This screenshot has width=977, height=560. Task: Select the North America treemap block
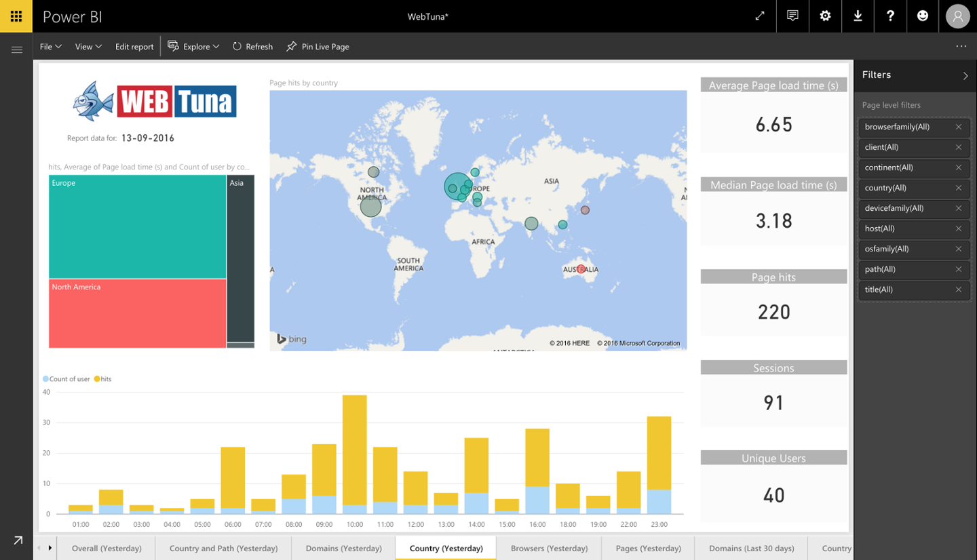[137, 313]
